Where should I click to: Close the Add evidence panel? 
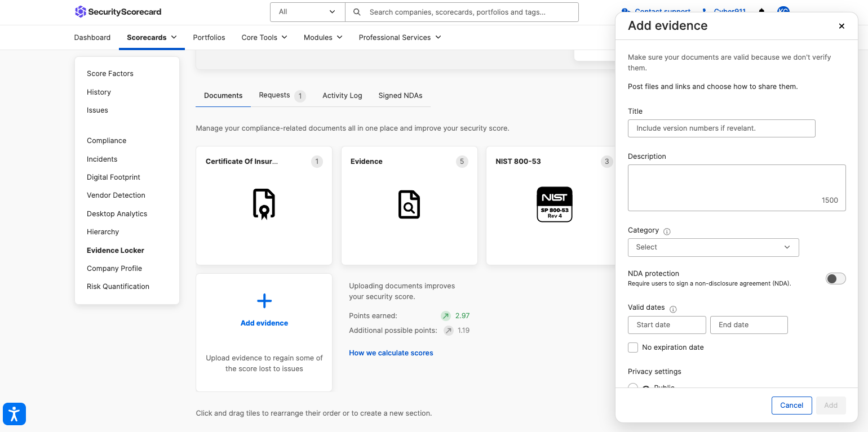(x=842, y=26)
